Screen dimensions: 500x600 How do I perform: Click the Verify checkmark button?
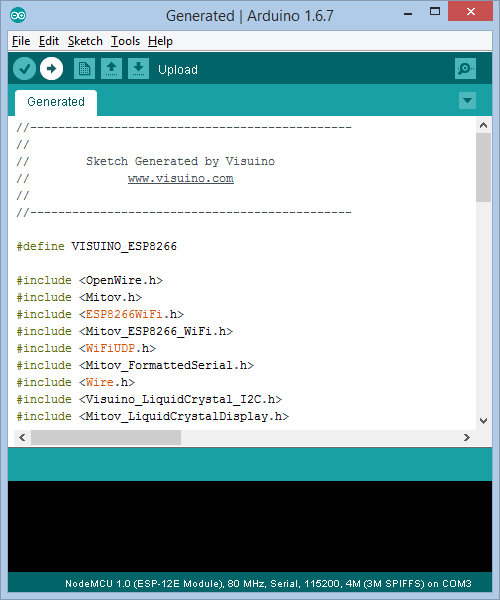(24, 69)
